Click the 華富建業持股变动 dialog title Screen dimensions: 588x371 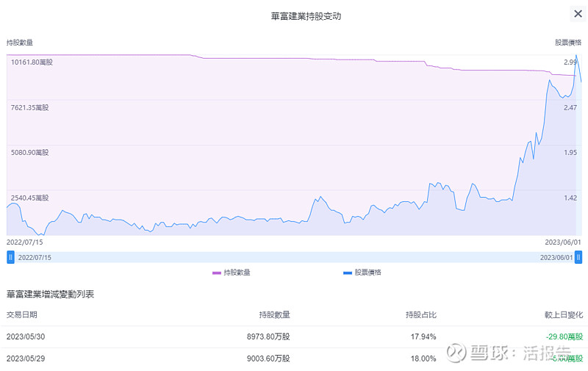(x=306, y=16)
